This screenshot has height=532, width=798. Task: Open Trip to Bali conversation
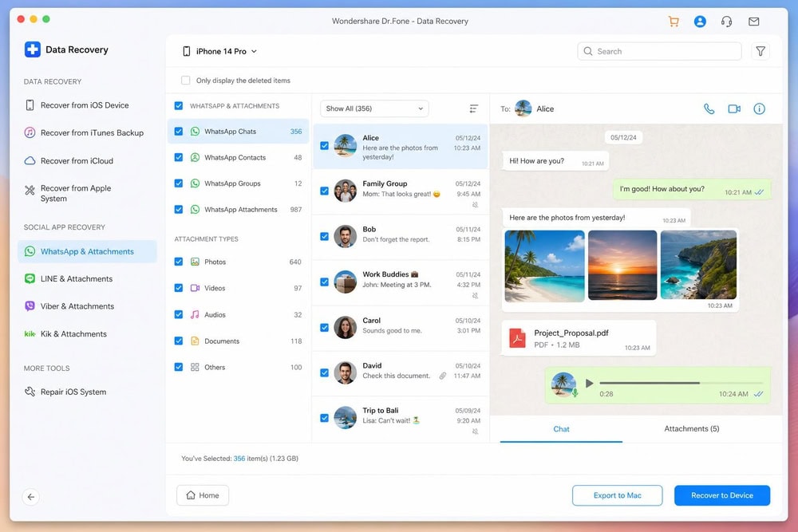tap(401, 418)
